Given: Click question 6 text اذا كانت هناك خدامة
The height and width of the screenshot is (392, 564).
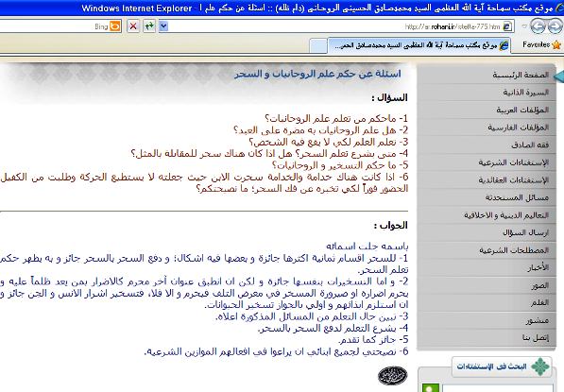Looking at the screenshot, I should (x=204, y=182).
